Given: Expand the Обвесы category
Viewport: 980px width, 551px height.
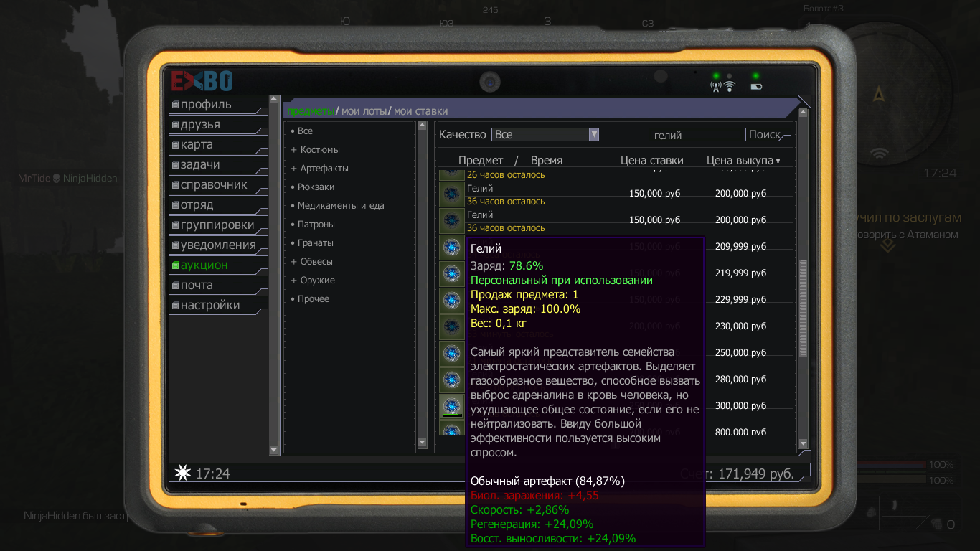Looking at the screenshot, I should [311, 262].
